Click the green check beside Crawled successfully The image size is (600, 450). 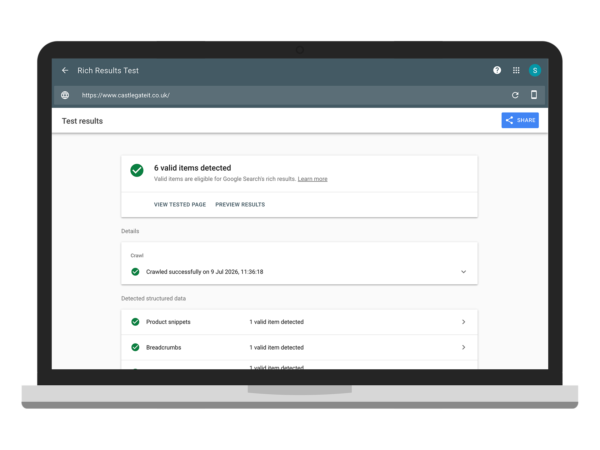135,272
